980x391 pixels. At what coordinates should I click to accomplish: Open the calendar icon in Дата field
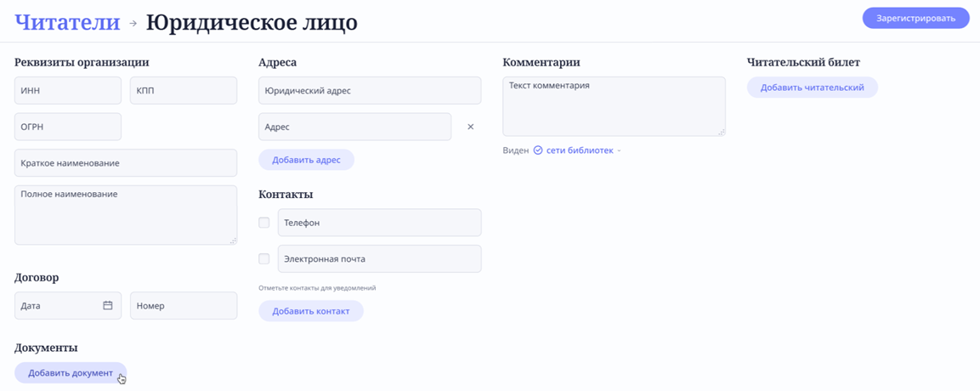click(x=107, y=306)
